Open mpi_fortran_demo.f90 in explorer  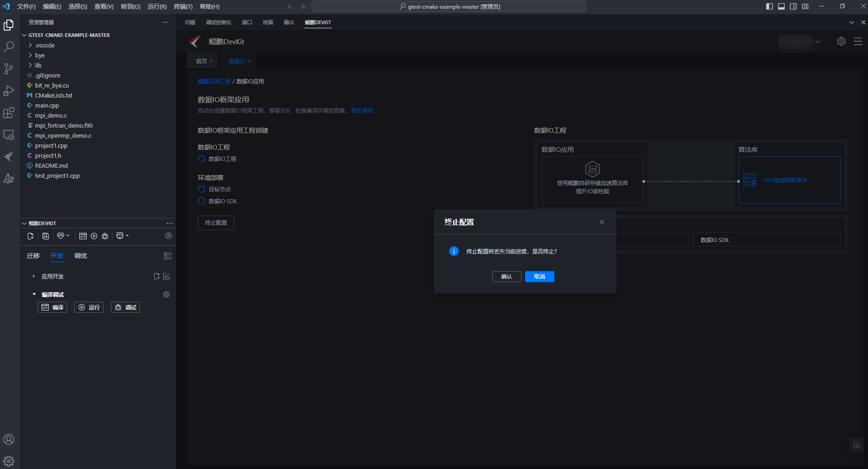click(64, 125)
